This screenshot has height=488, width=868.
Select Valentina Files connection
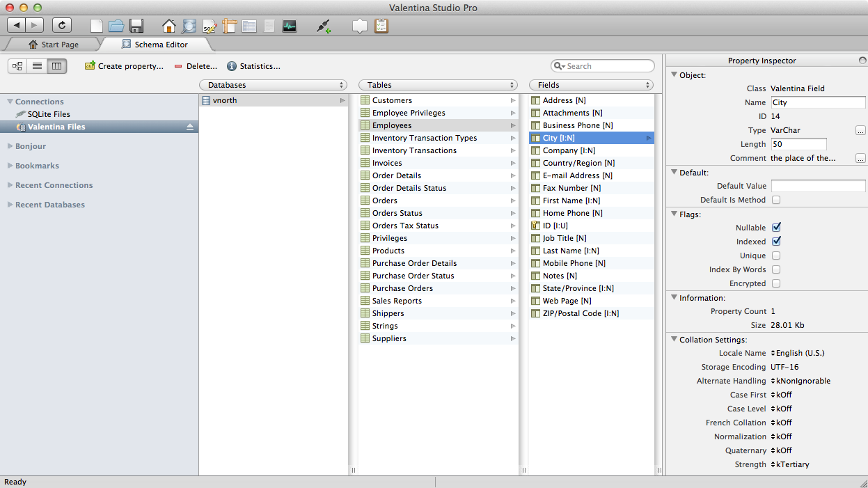[99, 127]
